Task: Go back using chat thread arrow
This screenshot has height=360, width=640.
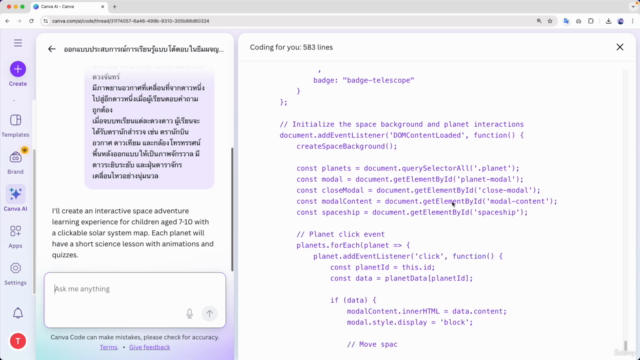Action: coord(51,49)
